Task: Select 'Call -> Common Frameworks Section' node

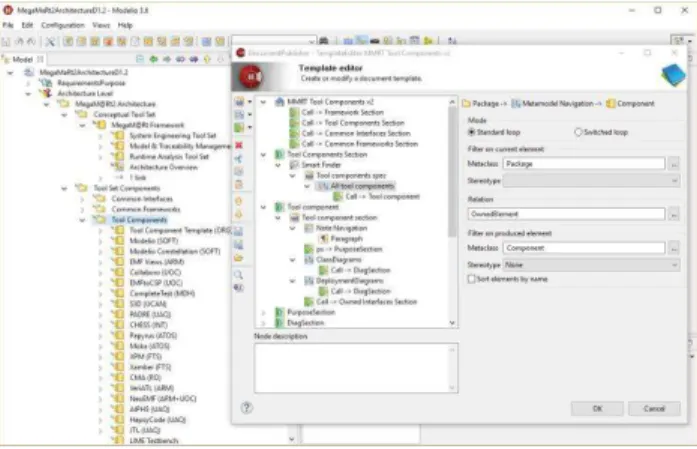Action: coord(359,144)
